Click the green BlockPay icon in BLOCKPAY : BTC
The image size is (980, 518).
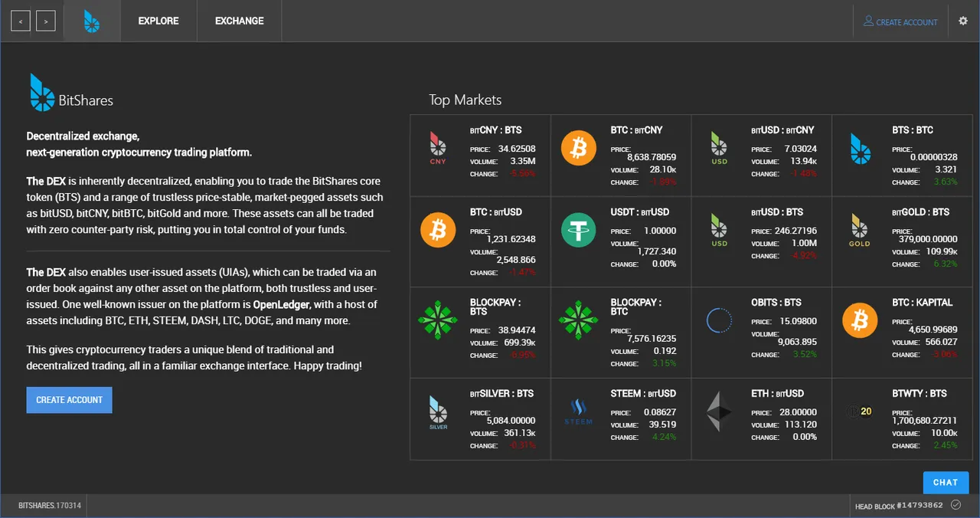[579, 320]
